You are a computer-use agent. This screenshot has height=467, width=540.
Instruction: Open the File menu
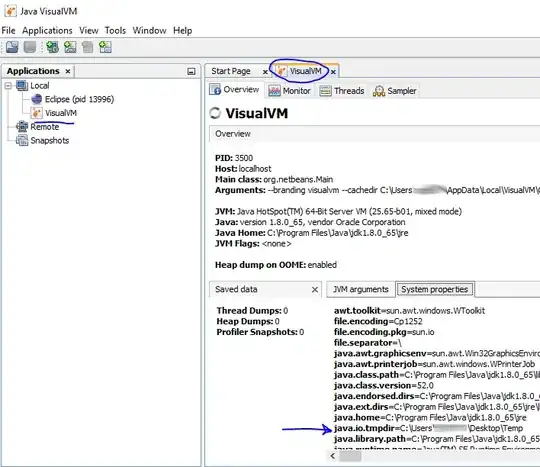tap(9, 31)
